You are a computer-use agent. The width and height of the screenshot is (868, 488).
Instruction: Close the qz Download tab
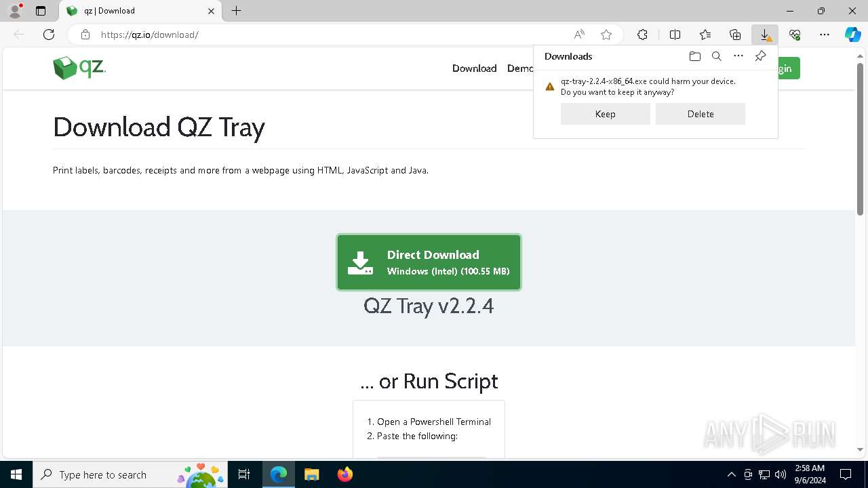point(212,11)
